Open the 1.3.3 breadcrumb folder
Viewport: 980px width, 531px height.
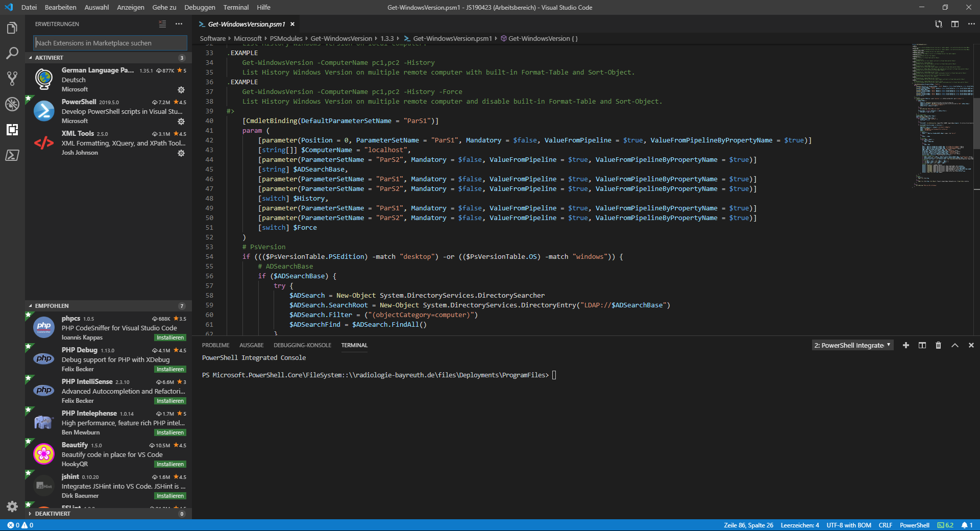point(387,38)
